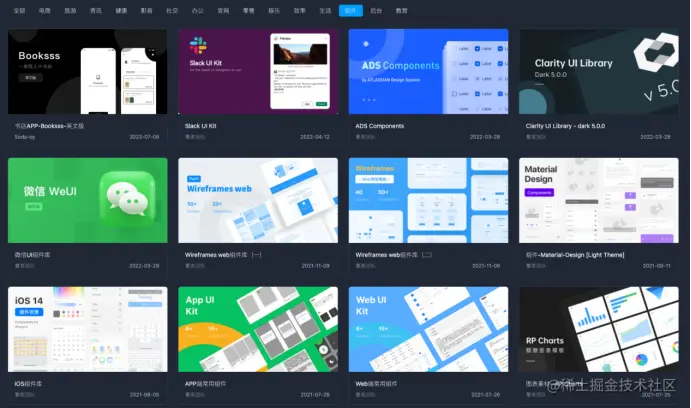Open the blue Web UI Kit thumbnail
The image size is (691, 408).
(x=428, y=329)
